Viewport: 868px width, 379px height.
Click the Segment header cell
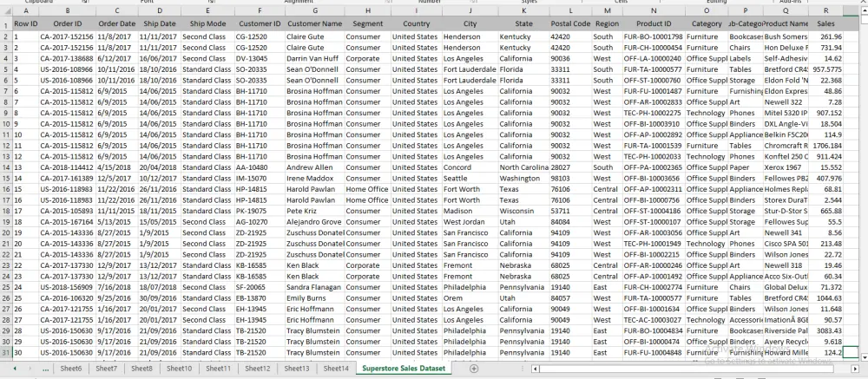(x=367, y=23)
